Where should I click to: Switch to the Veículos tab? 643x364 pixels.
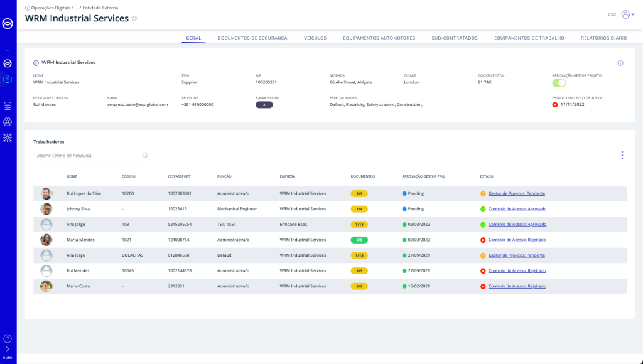[x=315, y=38]
